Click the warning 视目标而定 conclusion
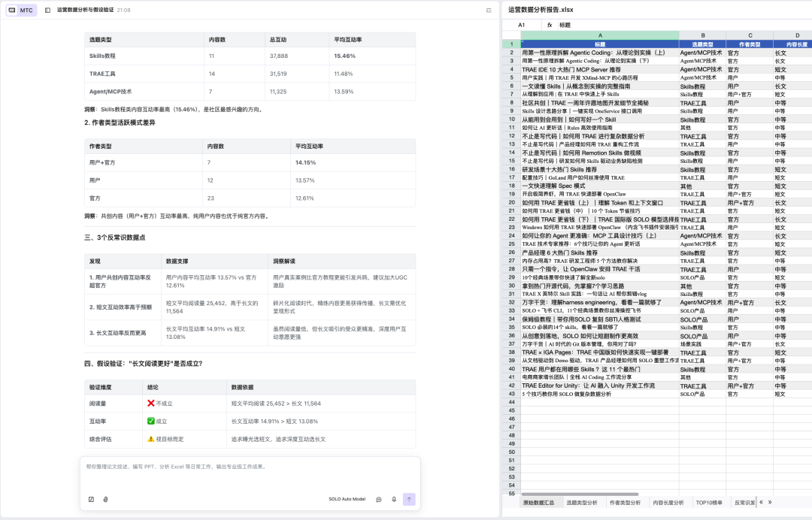 pyautogui.click(x=165, y=439)
